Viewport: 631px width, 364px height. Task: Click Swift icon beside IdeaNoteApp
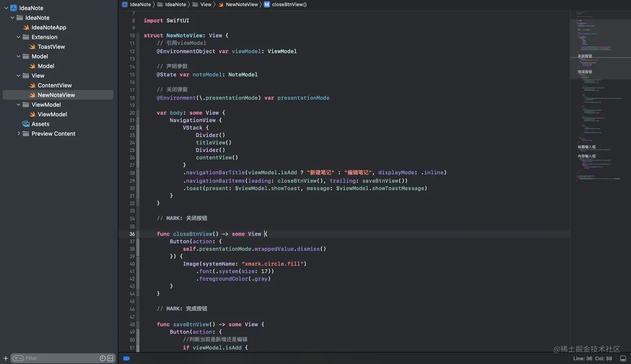point(26,27)
